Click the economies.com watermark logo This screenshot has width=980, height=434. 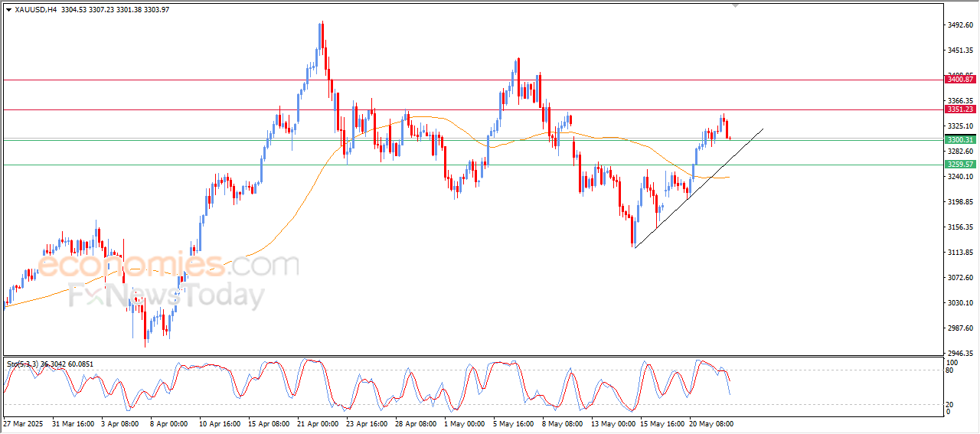point(168,266)
